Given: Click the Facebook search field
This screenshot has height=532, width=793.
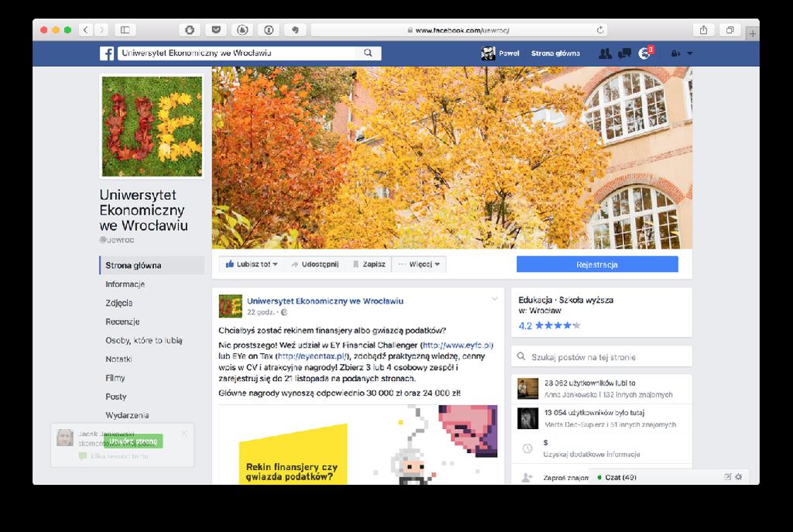Looking at the screenshot, I should [237, 53].
